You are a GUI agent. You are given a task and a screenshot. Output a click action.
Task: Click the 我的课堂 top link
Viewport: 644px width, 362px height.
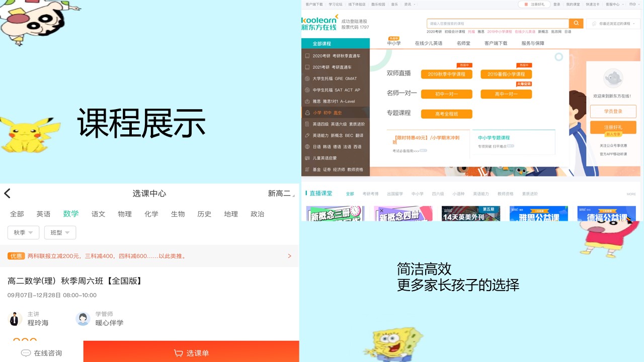click(573, 4)
